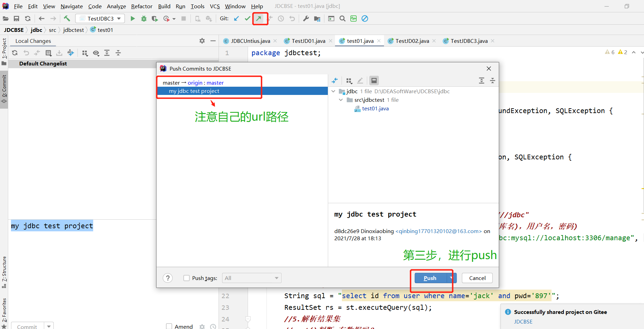Image resolution: width=644 pixels, height=329 pixels.
Task: Click Local Changes tab header
Action: click(x=33, y=41)
